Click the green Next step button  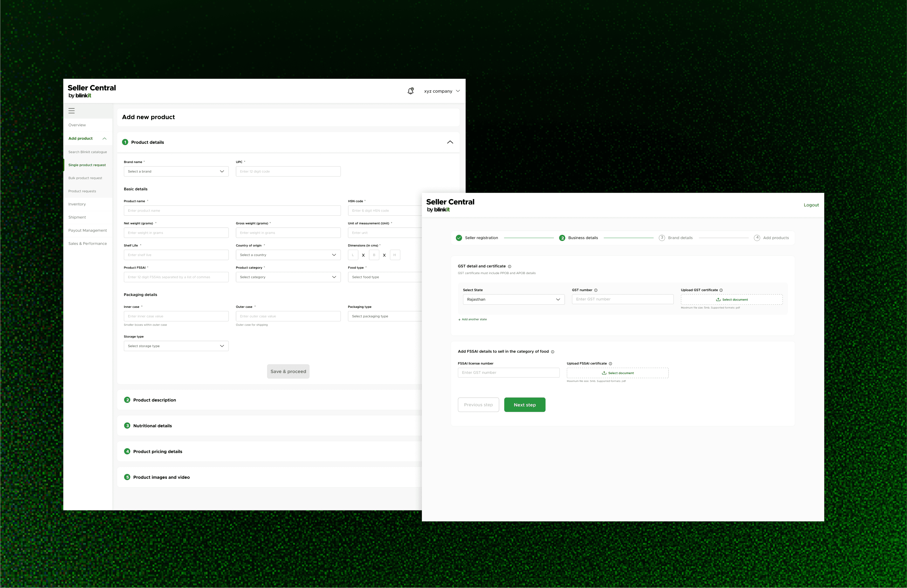tap(524, 405)
